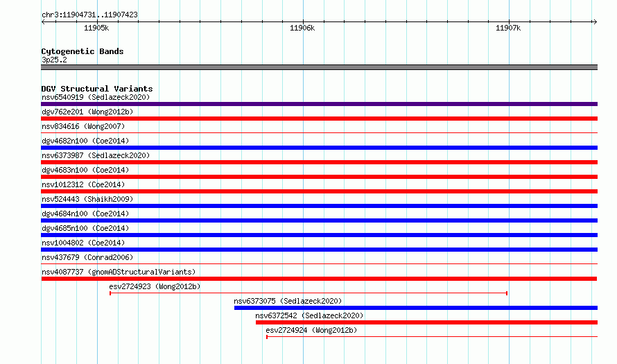Select the thin red nsv437679 line
The width and height of the screenshot is (617, 364).
319,264
